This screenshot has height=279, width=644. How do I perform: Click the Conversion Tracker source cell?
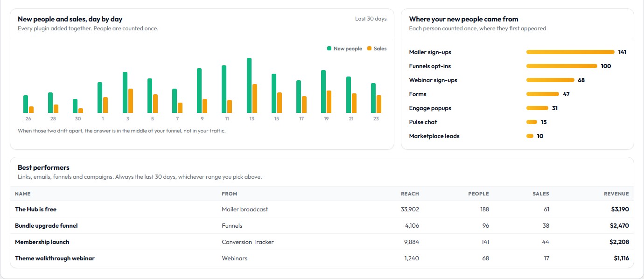(x=248, y=242)
